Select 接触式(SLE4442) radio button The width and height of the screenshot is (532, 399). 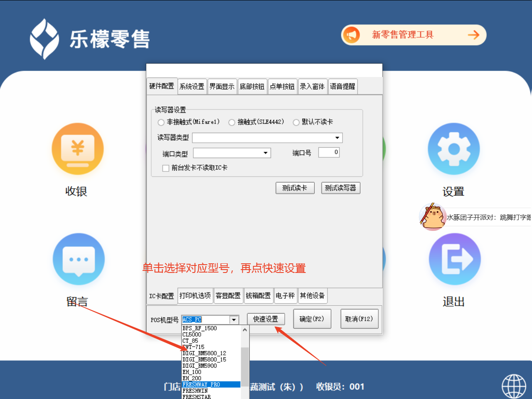(x=232, y=122)
